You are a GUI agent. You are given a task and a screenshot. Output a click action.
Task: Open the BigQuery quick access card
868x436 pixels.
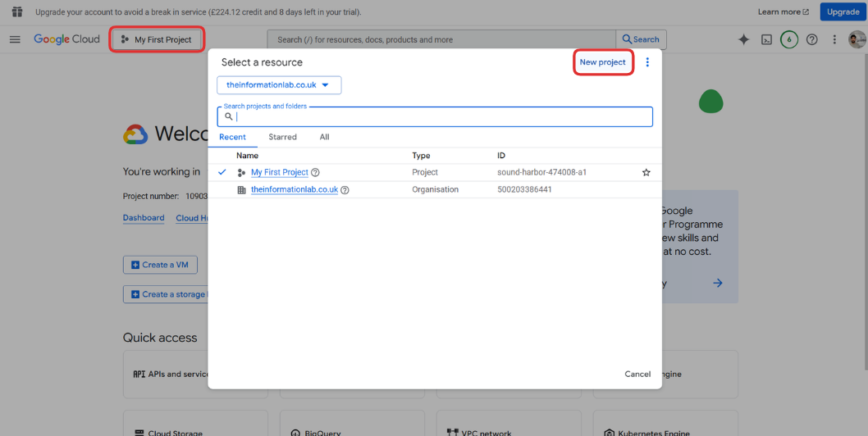[352, 423]
